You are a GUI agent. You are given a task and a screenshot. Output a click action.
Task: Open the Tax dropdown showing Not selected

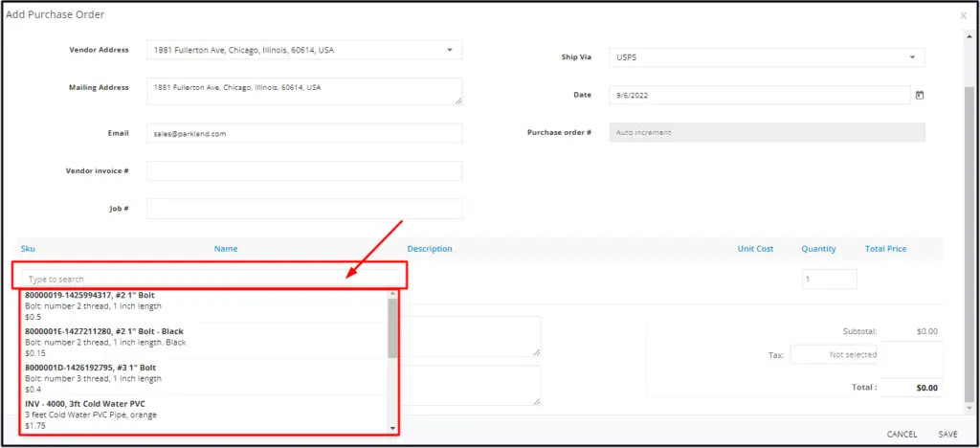point(834,354)
